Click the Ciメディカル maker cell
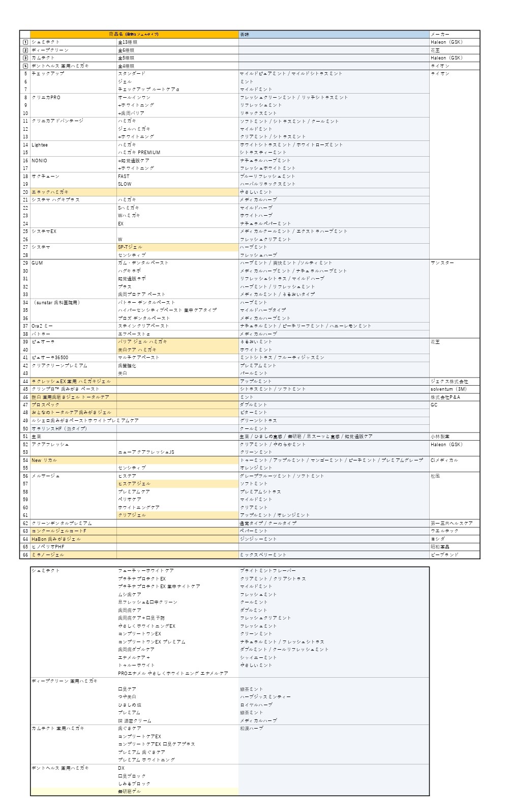Image resolution: width=510 pixels, height=812 pixels. [x=455, y=460]
